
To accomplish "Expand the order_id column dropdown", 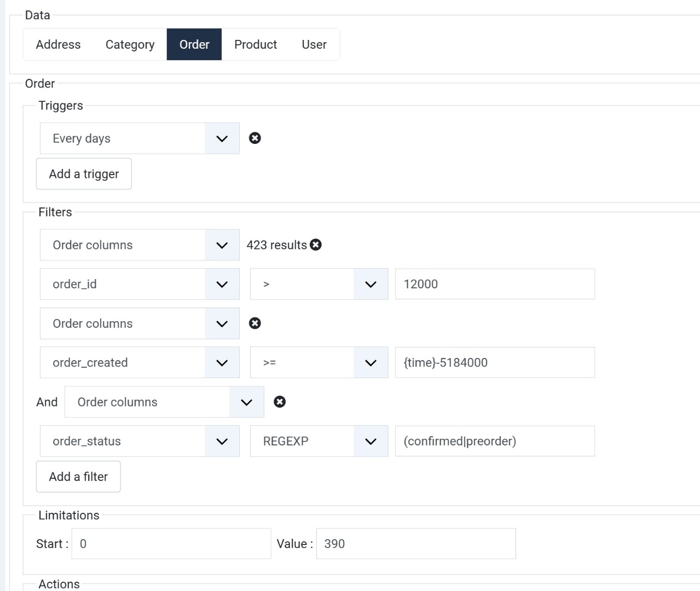I will click(x=140, y=284).
